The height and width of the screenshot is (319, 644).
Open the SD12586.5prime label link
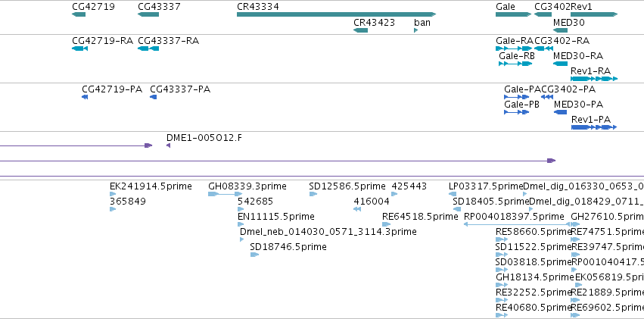click(347, 186)
